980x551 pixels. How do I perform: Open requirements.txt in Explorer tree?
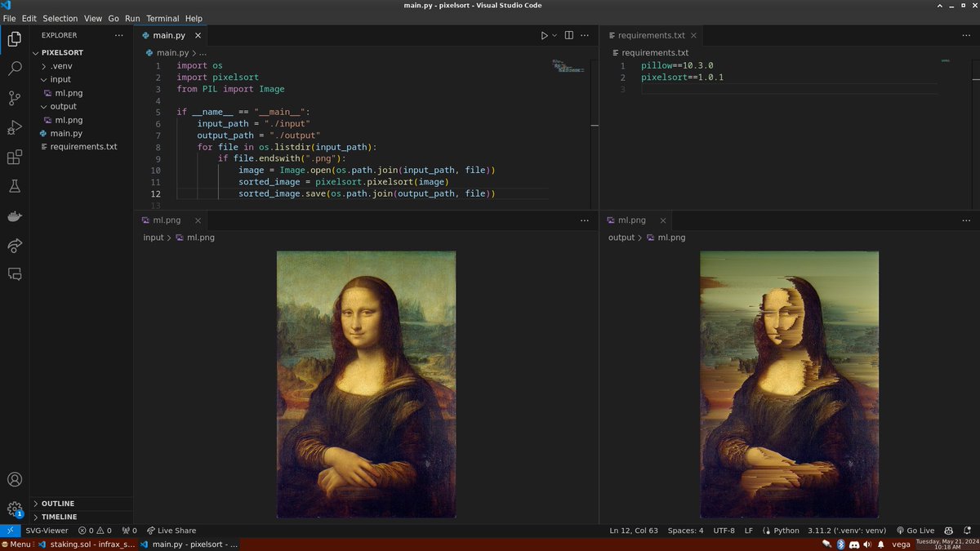83,147
